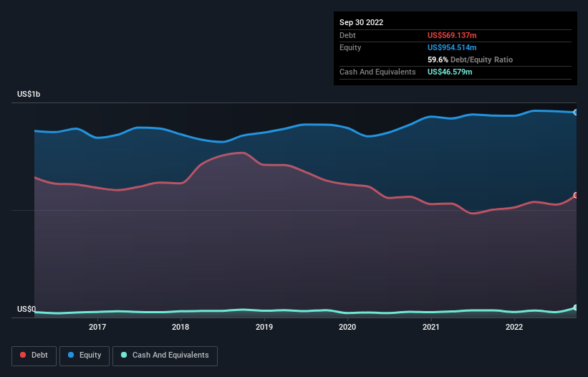Screen dimensions: 588x377
Task: Click the US$1b y-axis label
Action: [x=29, y=94]
